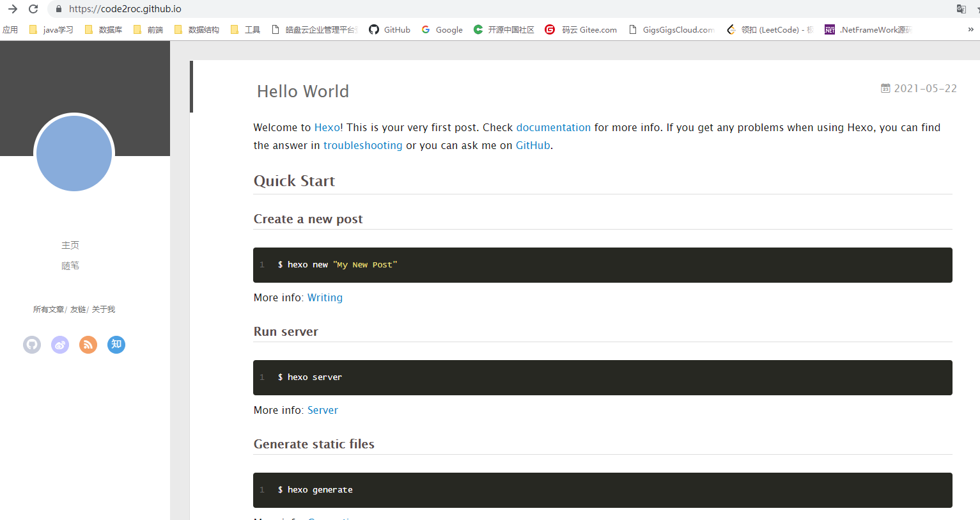Follow the troubleshooting link

[x=362, y=145]
